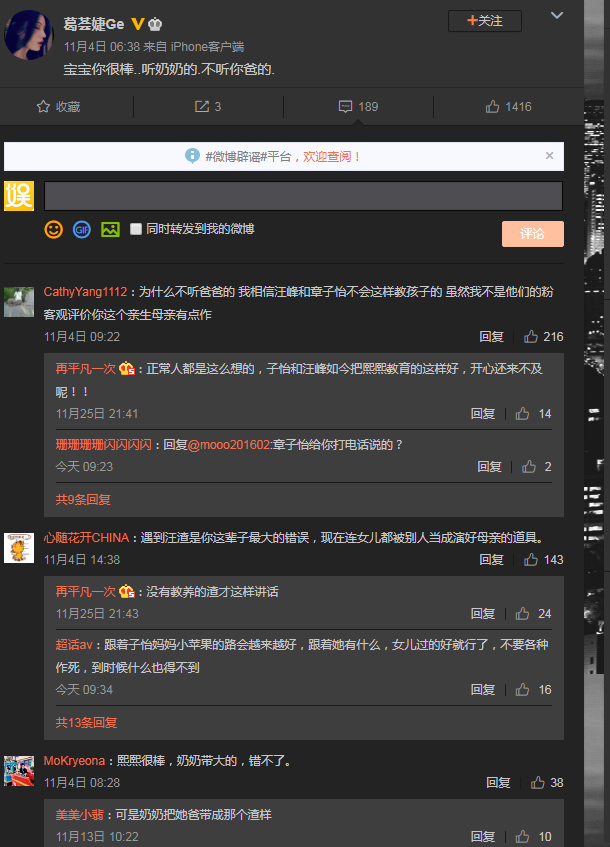Enable 同时转发到我的微博 checkbox
The image size is (610, 847).
pyautogui.click(x=136, y=229)
